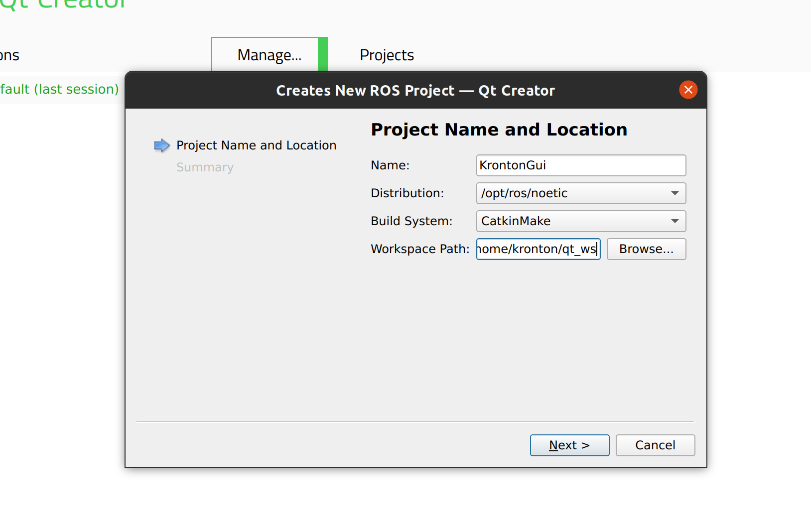This screenshot has width=811, height=532.
Task: Click the Summary wizard step
Action: 205,167
